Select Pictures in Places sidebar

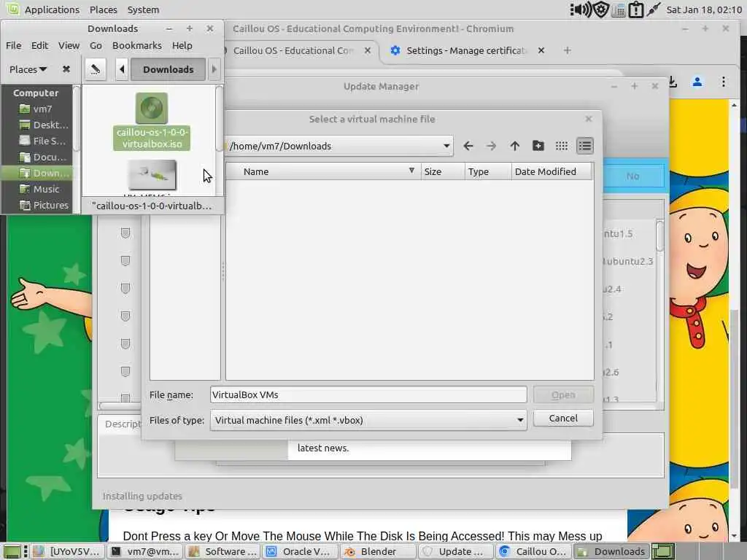(36, 205)
